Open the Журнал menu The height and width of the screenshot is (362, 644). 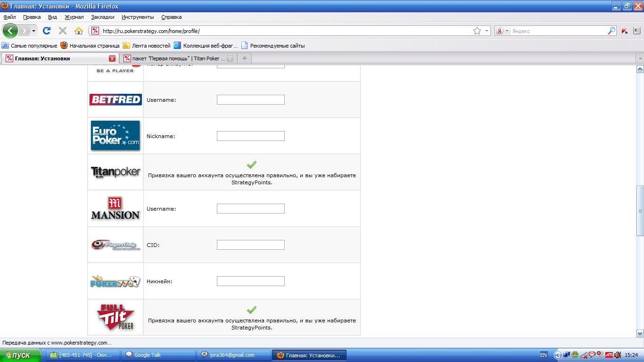click(x=74, y=17)
